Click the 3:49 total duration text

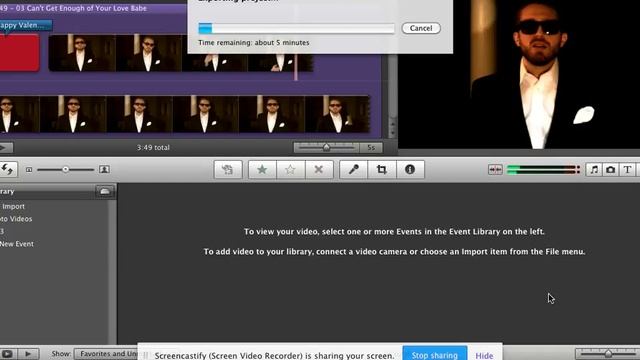tap(153, 147)
